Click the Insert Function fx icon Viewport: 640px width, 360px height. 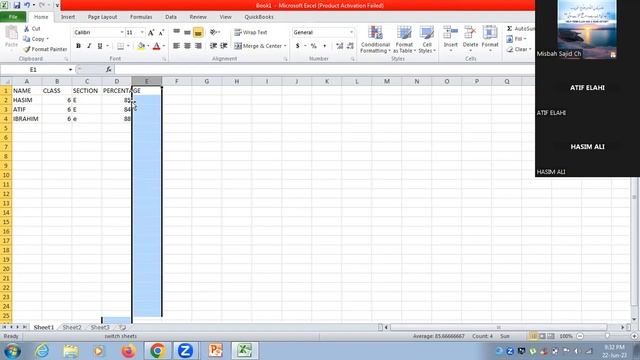(109, 70)
